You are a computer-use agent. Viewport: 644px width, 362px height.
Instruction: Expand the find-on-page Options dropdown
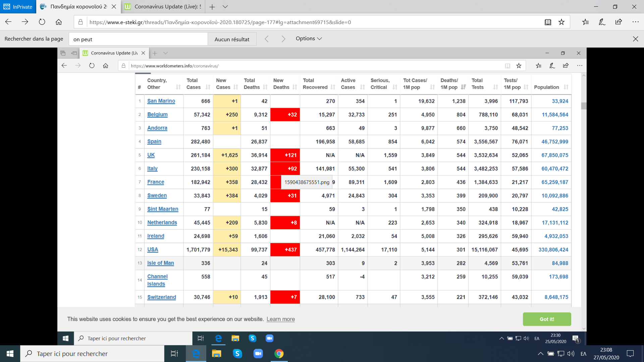[309, 39]
